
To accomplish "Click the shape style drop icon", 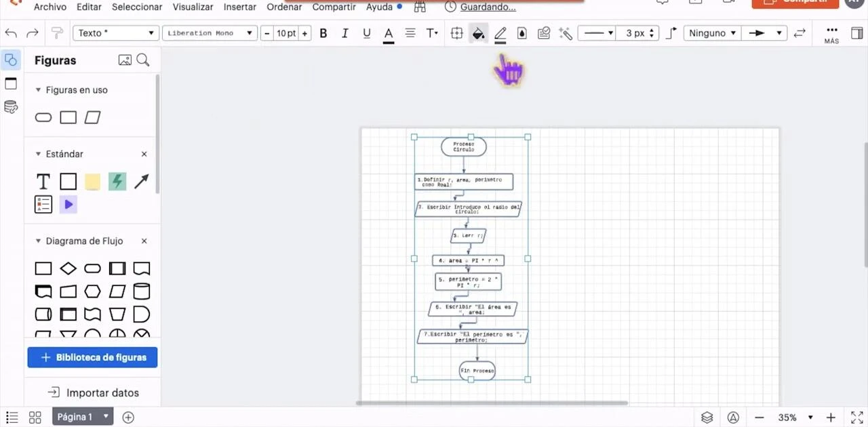I will click(521, 33).
